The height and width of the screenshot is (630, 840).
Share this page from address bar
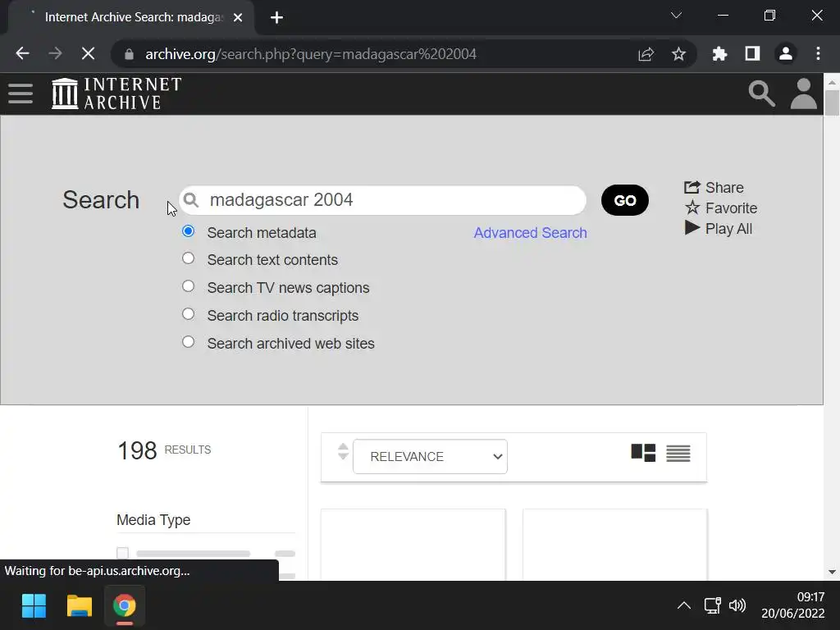point(646,54)
